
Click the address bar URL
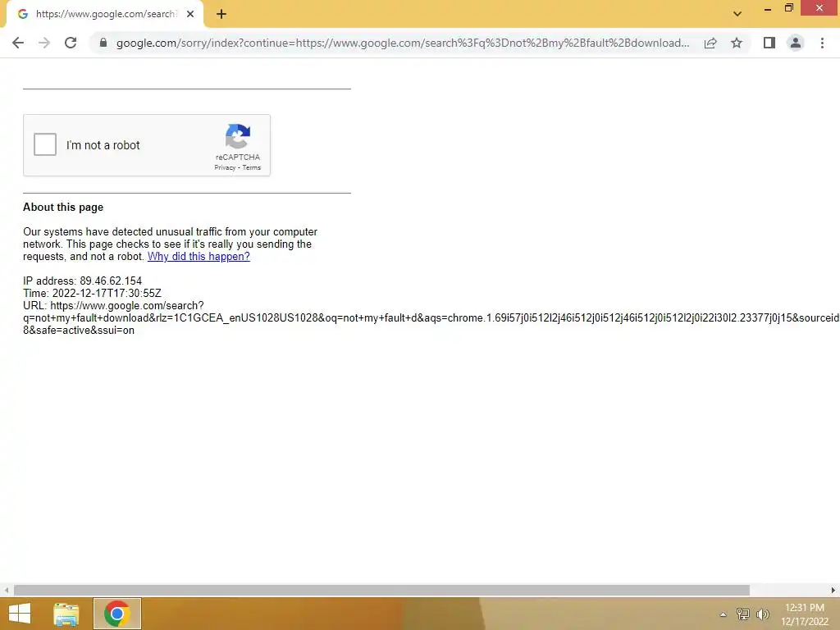coord(402,43)
